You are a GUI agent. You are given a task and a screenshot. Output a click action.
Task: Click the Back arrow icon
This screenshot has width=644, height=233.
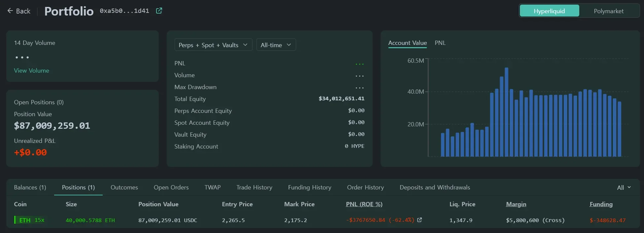pyautogui.click(x=10, y=11)
